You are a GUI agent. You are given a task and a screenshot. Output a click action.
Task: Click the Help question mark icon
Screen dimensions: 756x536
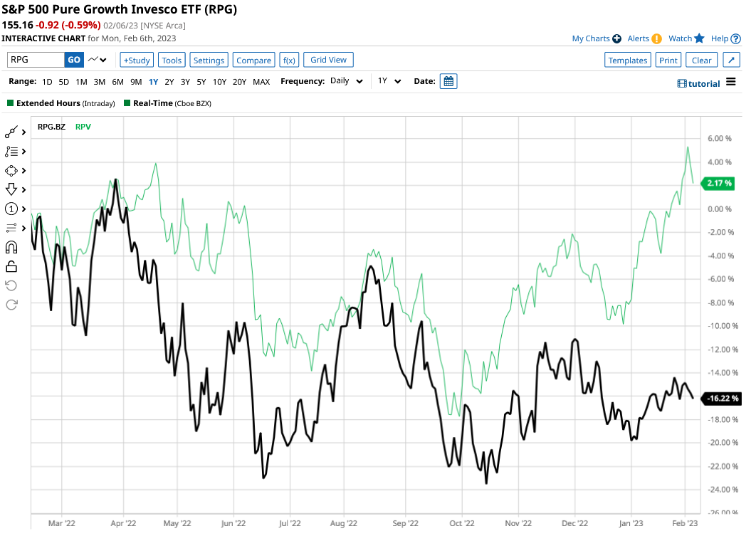[x=736, y=38]
